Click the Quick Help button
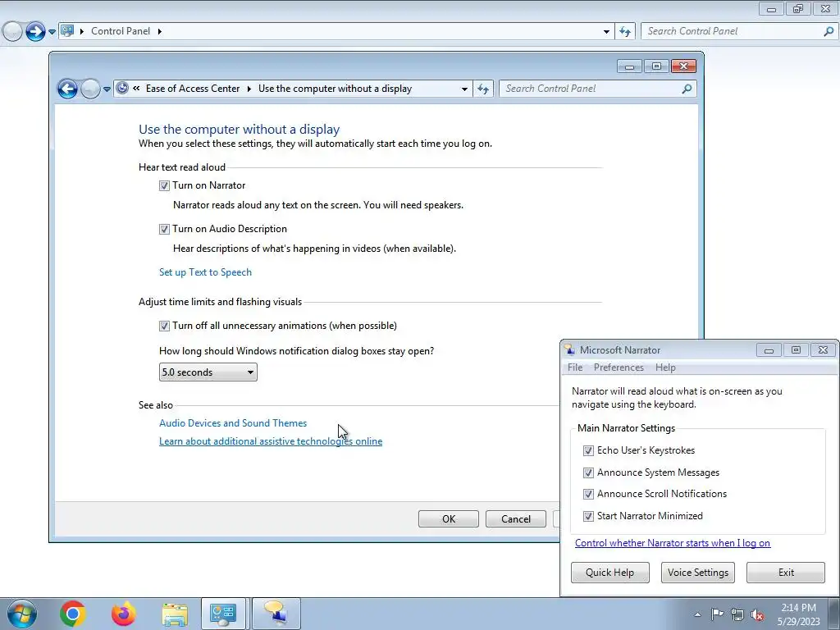The width and height of the screenshot is (840, 630). [x=609, y=572]
